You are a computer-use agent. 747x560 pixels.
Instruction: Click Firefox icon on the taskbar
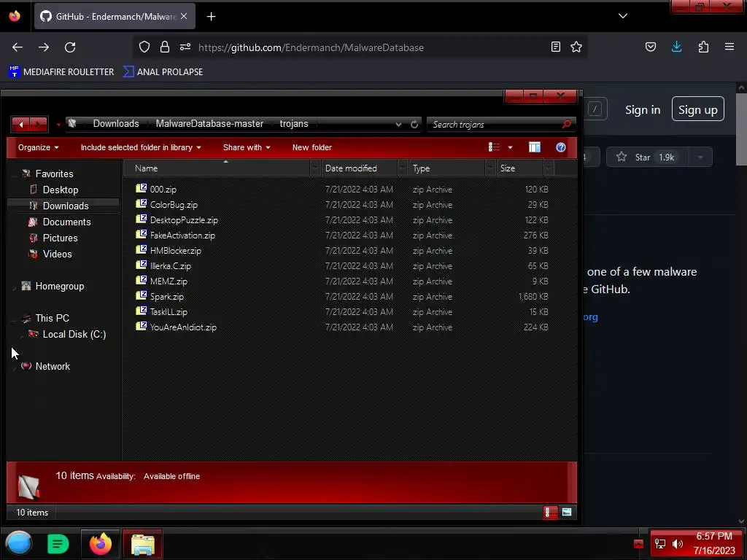point(101,544)
